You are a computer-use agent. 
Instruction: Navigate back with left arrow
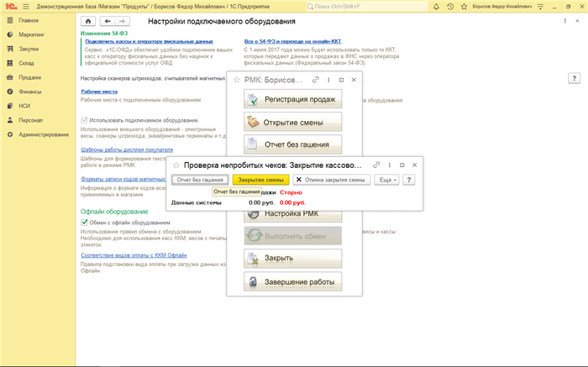point(108,21)
